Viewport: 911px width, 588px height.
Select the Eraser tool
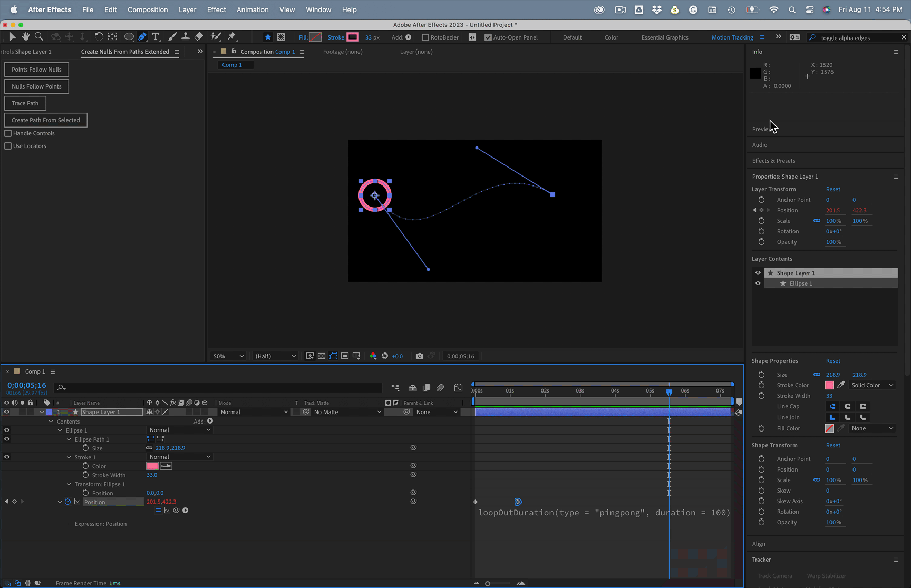[x=199, y=37]
